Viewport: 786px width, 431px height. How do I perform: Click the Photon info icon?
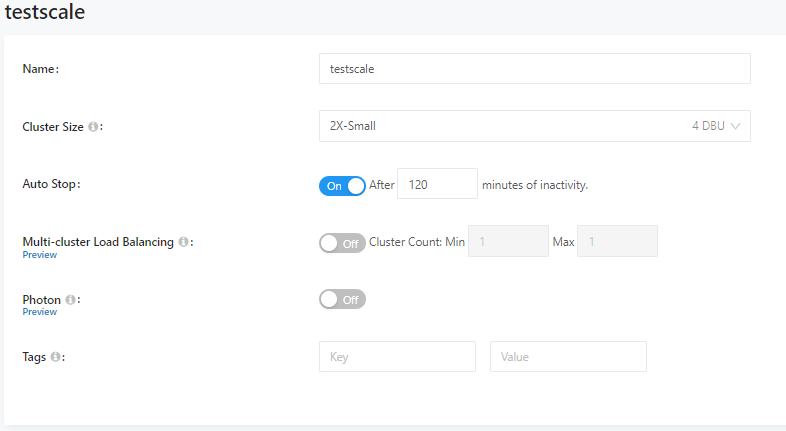[x=71, y=299]
